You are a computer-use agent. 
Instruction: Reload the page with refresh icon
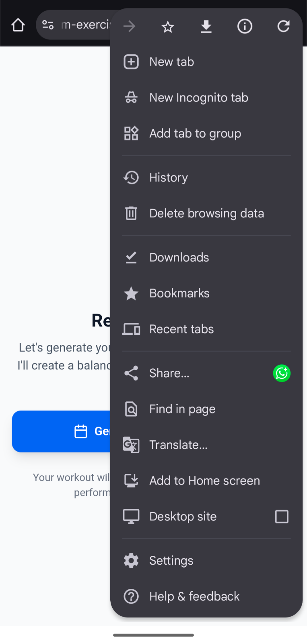coord(283,27)
